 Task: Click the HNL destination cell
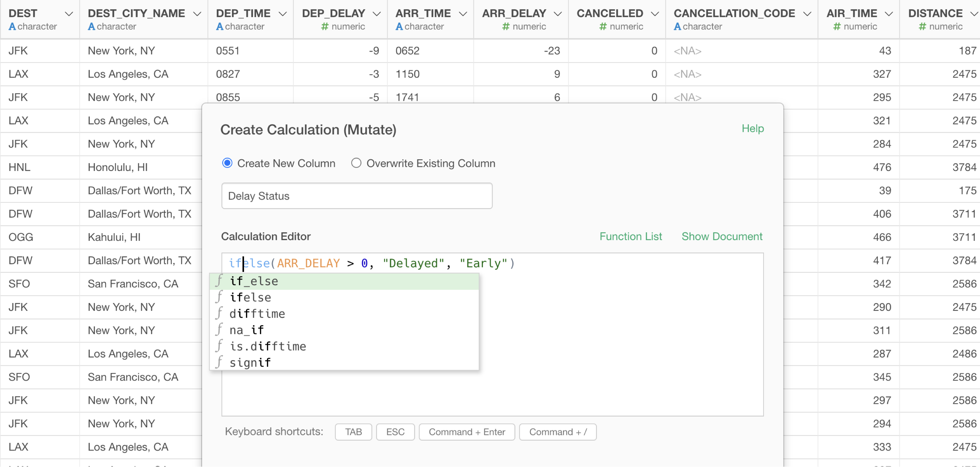(40, 167)
